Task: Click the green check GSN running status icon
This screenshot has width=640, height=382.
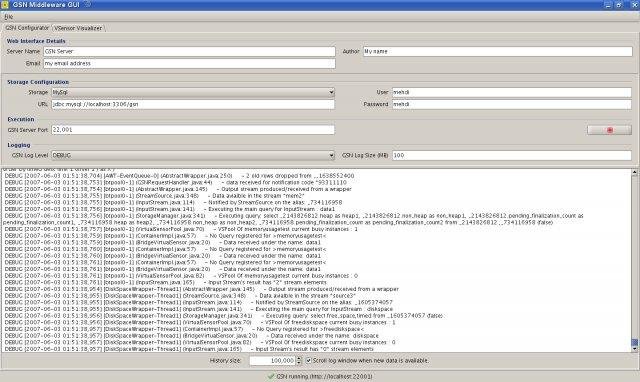Action: click(271, 376)
